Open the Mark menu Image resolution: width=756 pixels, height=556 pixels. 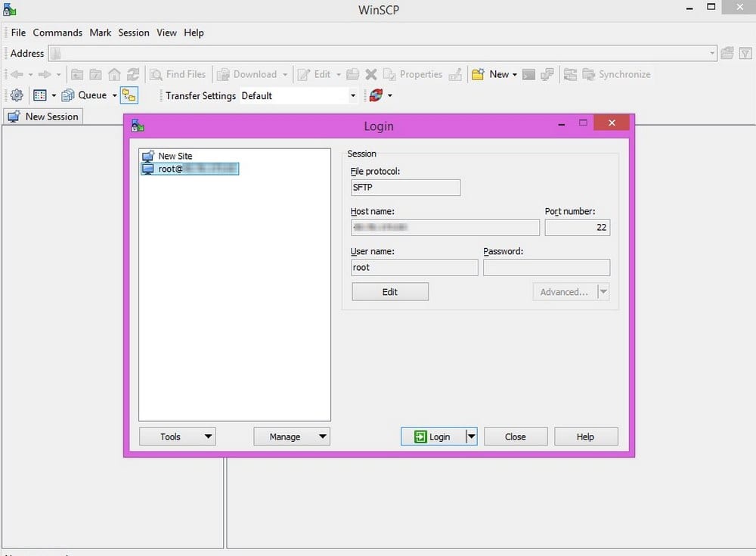coord(101,33)
